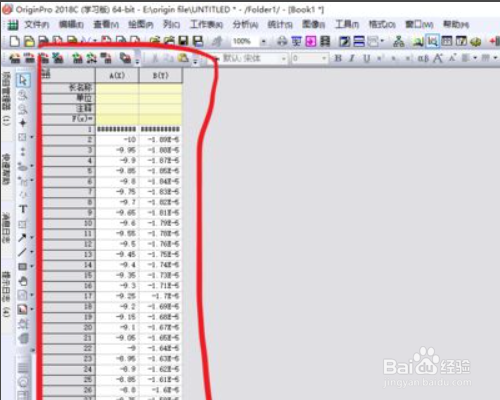Open the zoom level 100% dropdown
This screenshot has height=400, width=500.
click(263, 42)
